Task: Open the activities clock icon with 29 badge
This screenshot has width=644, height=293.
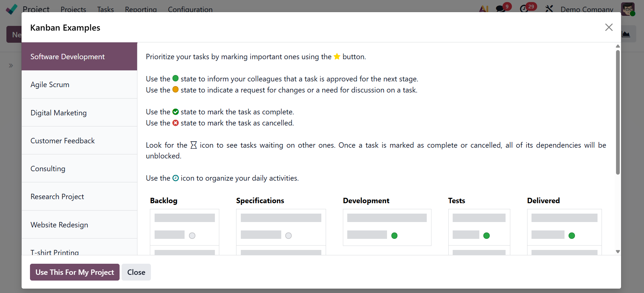Action: tap(524, 9)
